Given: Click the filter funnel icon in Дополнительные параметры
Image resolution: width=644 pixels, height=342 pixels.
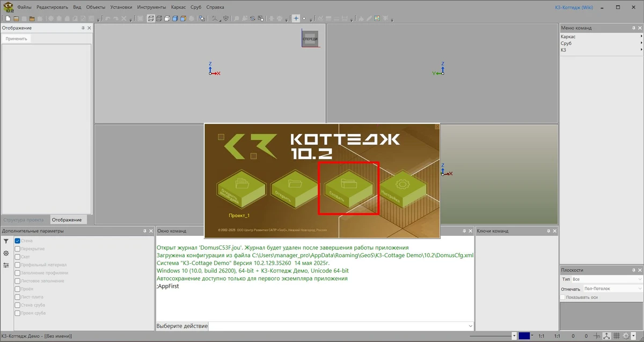Looking at the screenshot, I should click(x=6, y=242).
